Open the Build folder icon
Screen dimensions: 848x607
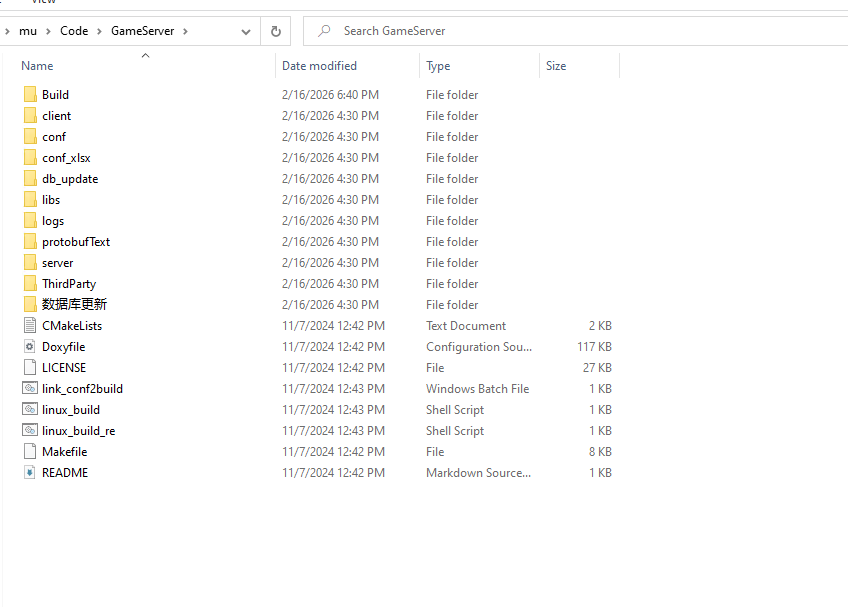29,95
